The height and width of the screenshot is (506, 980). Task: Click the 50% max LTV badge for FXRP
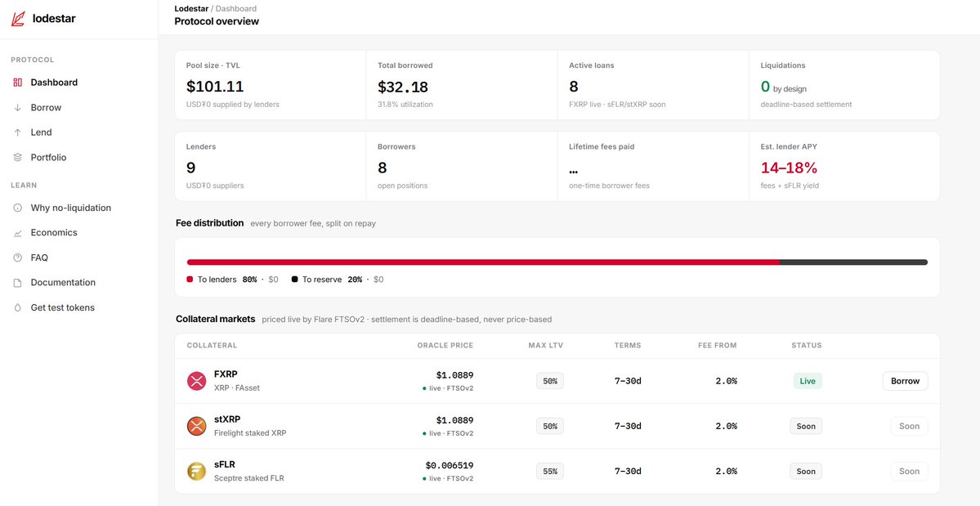550,381
